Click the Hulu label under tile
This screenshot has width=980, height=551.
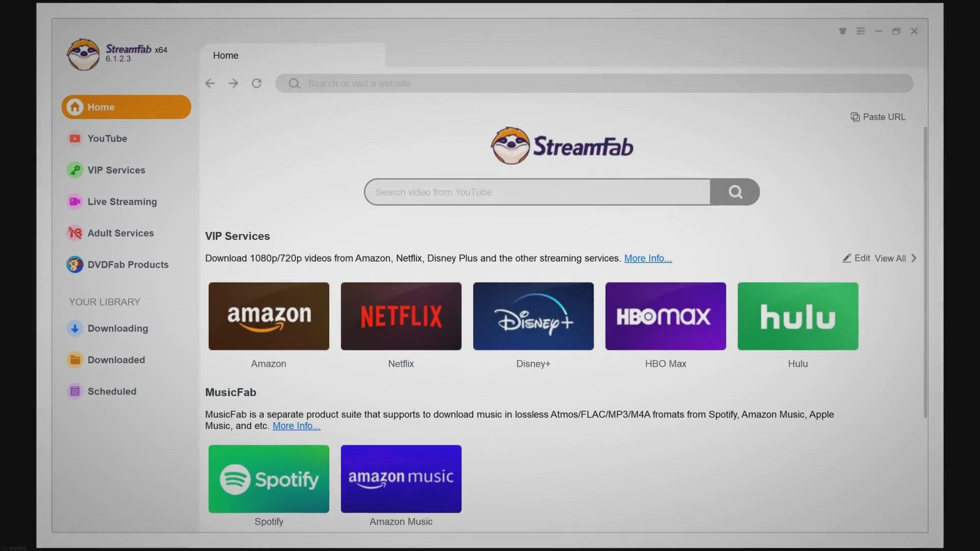tap(798, 364)
